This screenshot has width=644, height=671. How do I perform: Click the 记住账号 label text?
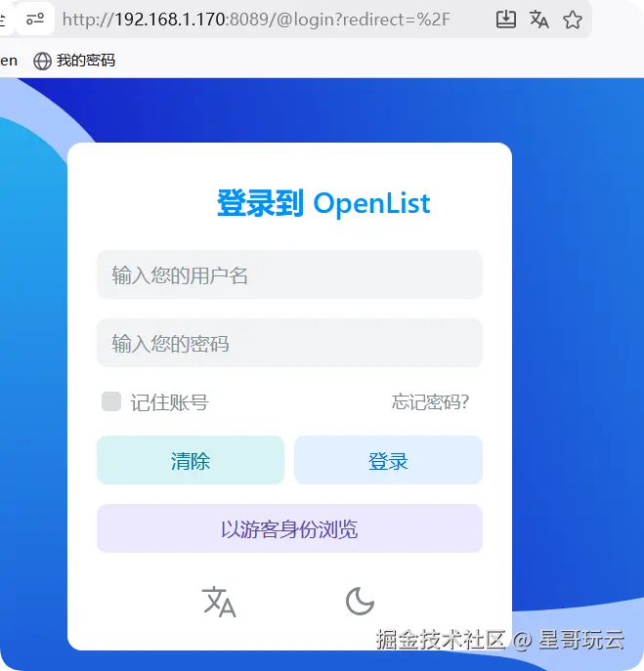click(170, 402)
